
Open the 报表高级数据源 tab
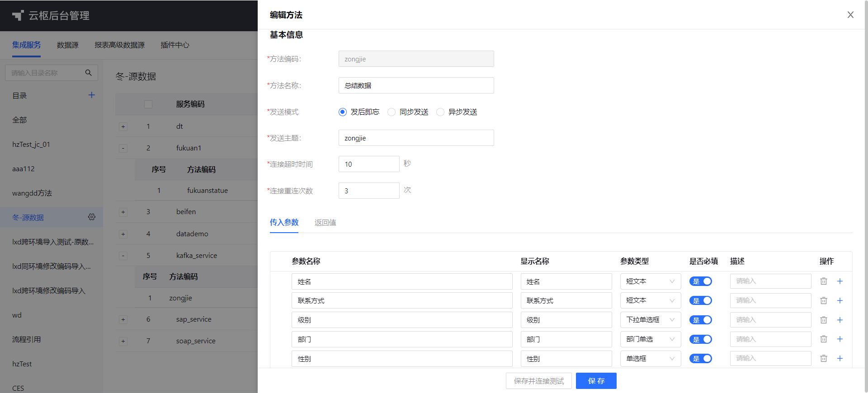tap(120, 45)
